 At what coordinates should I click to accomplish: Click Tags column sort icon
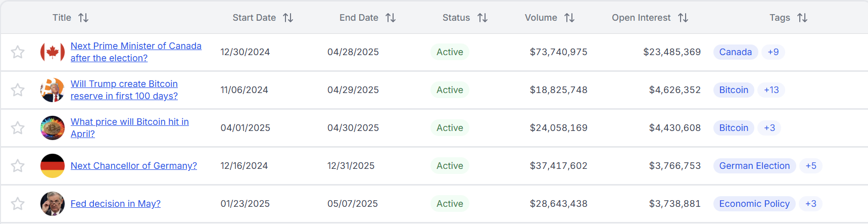[x=802, y=18]
